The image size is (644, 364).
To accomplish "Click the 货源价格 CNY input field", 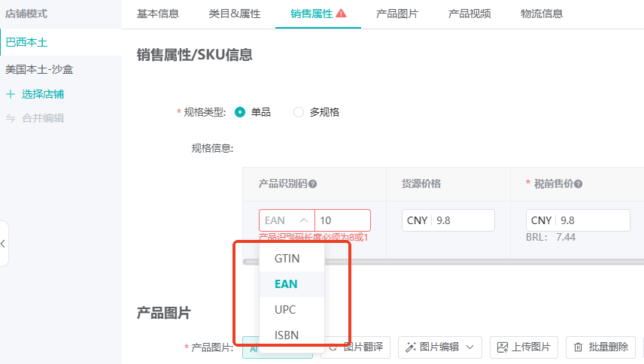I will coord(462,220).
